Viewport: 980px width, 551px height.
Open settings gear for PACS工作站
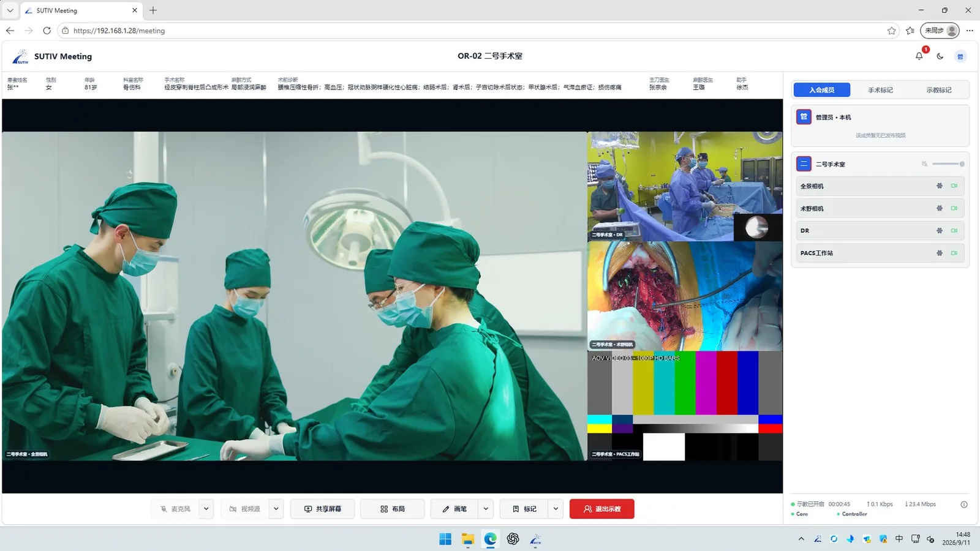(939, 253)
